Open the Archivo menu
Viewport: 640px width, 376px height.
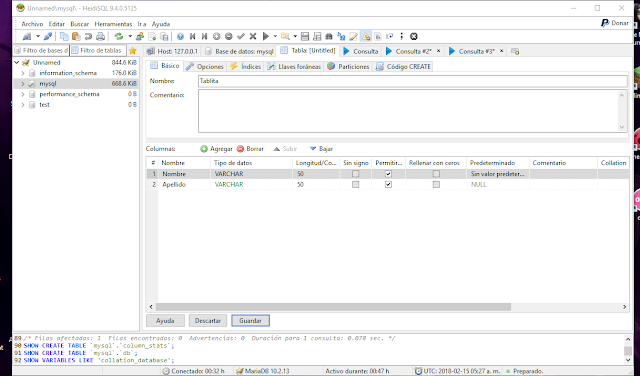click(32, 24)
